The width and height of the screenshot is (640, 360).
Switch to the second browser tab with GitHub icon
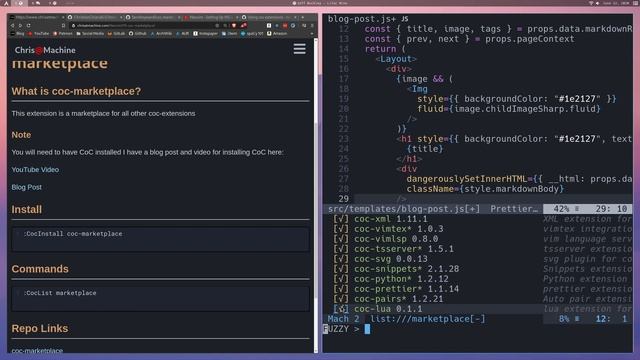[95, 18]
